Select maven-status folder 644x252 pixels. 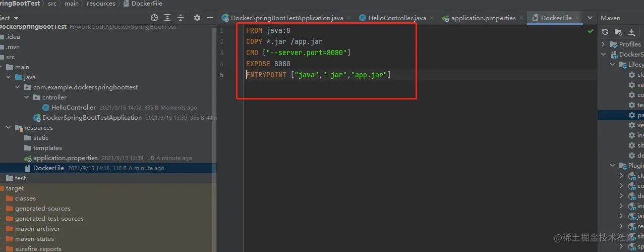[x=34, y=239]
